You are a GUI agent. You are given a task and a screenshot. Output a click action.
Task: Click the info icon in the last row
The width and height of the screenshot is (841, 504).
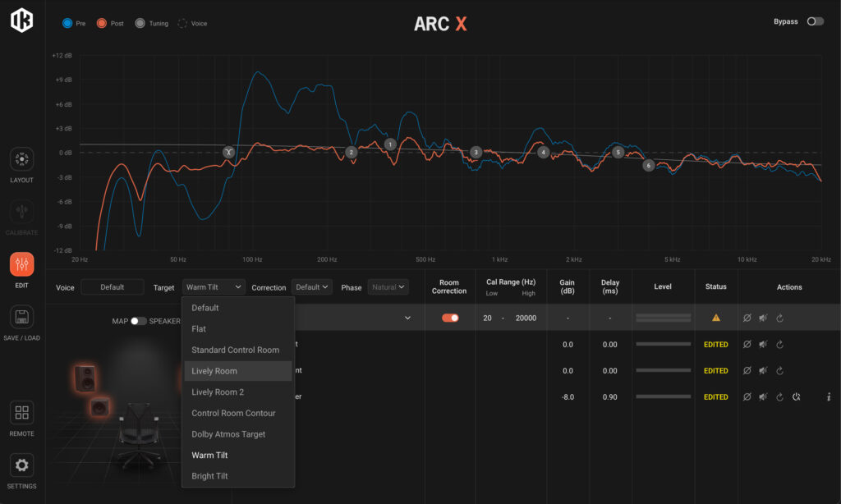tap(829, 397)
